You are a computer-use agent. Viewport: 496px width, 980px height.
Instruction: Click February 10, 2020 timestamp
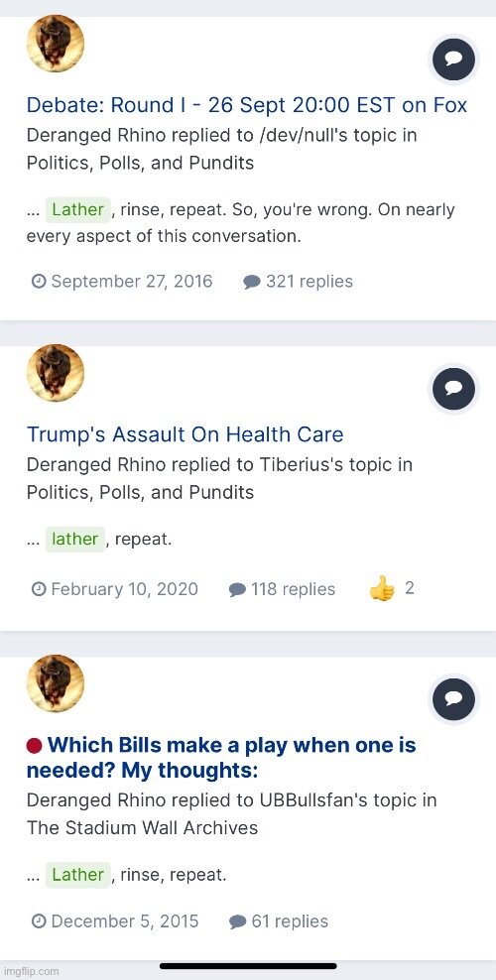(115, 589)
